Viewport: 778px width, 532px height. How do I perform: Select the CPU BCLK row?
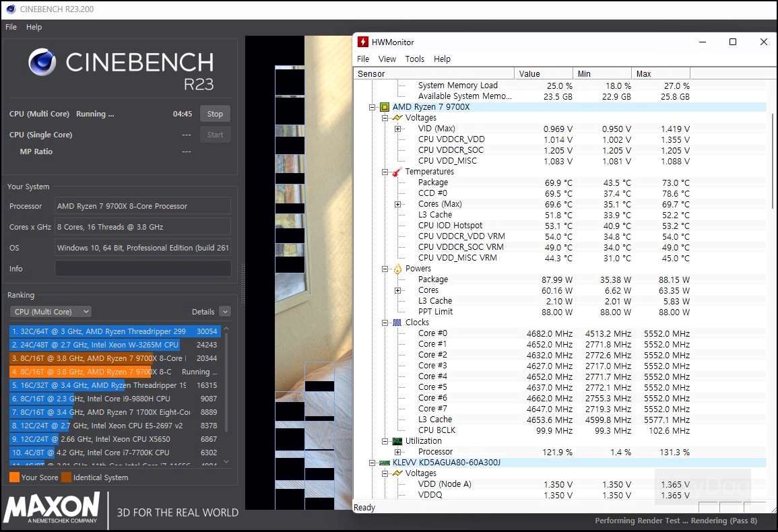point(560,430)
